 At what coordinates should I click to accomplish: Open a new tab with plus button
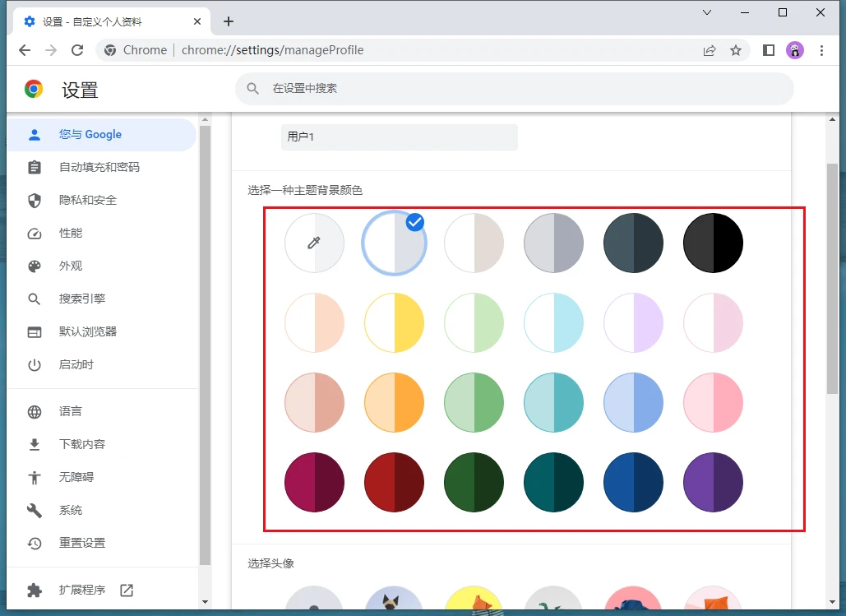pos(229,21)
